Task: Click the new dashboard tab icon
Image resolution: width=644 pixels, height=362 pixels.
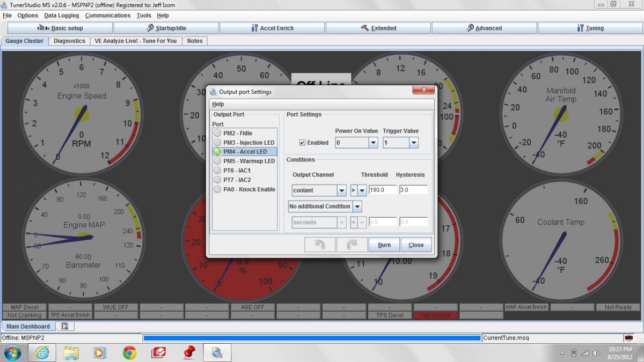Action: [x=65, y=326]
